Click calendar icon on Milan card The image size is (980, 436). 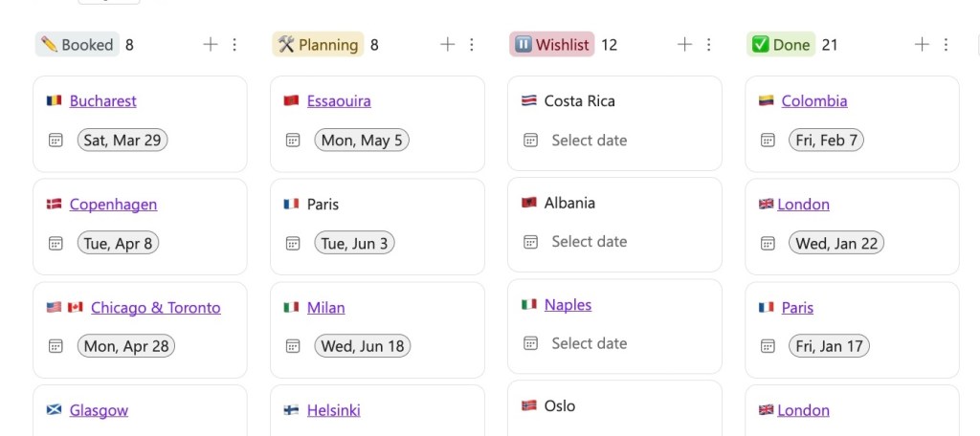293,346
